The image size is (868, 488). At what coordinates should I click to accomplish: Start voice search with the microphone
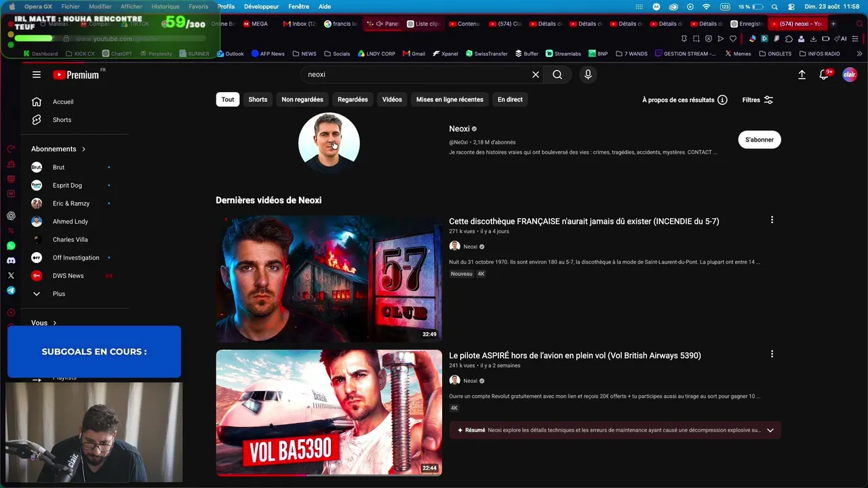coord(588,75)
